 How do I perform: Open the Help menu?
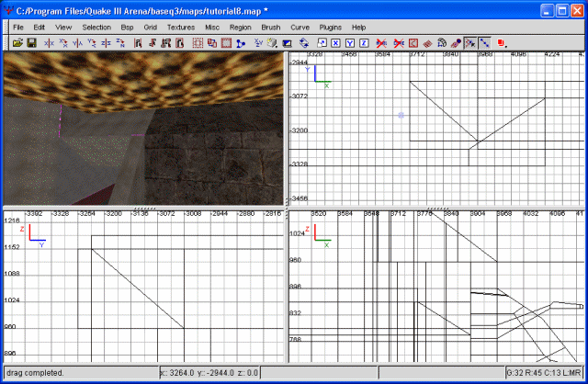tap(358, 28)
